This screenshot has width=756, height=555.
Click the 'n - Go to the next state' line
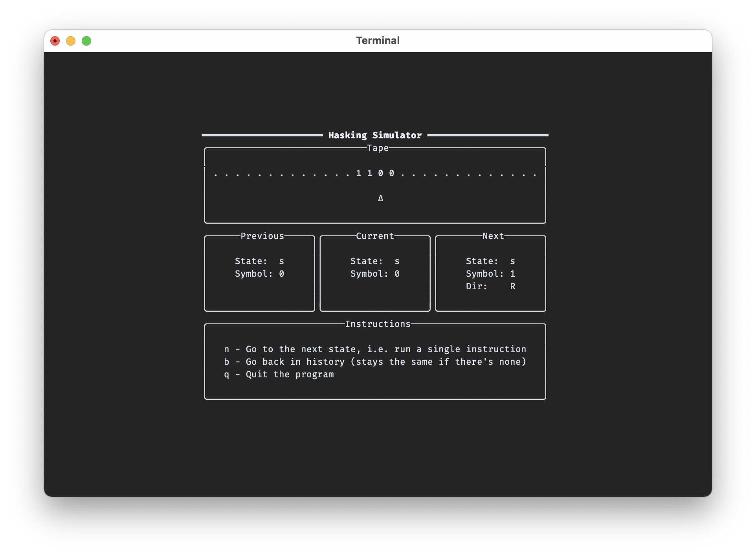click(x=375, y=349)
